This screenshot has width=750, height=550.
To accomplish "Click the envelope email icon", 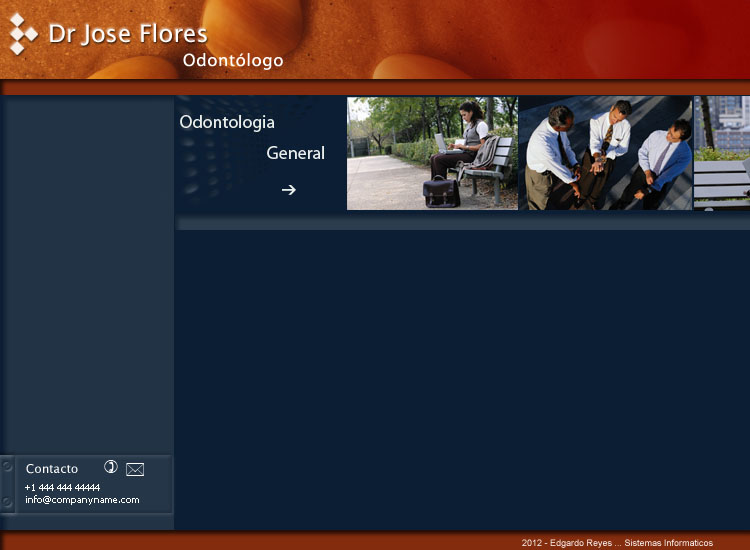I will 135,469.
